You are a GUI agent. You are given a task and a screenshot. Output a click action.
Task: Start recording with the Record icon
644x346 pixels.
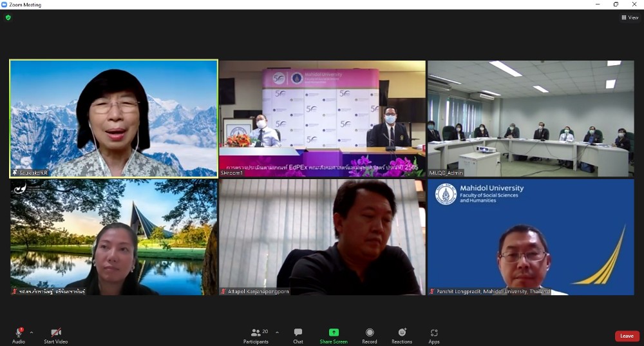(x=370, y=332)
